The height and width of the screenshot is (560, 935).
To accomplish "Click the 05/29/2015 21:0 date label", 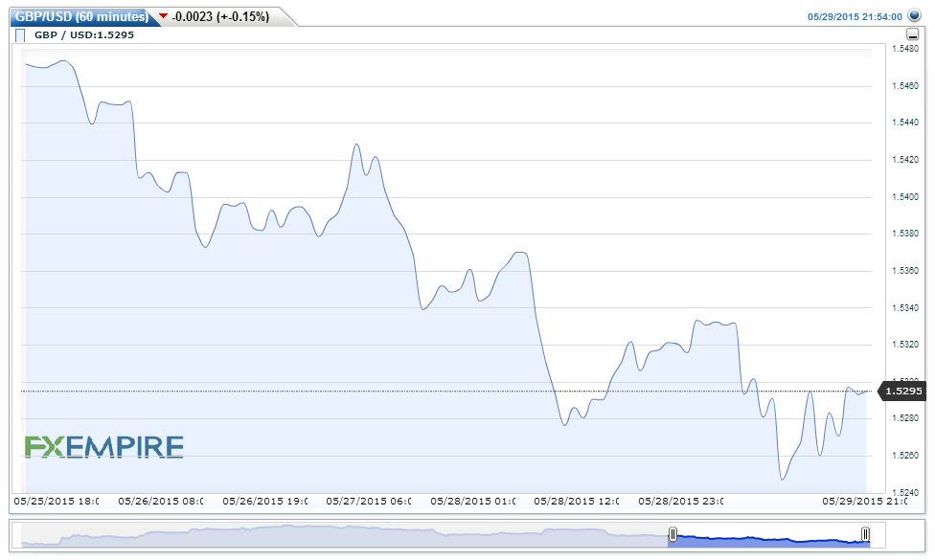I will click(x=865, y=501).
